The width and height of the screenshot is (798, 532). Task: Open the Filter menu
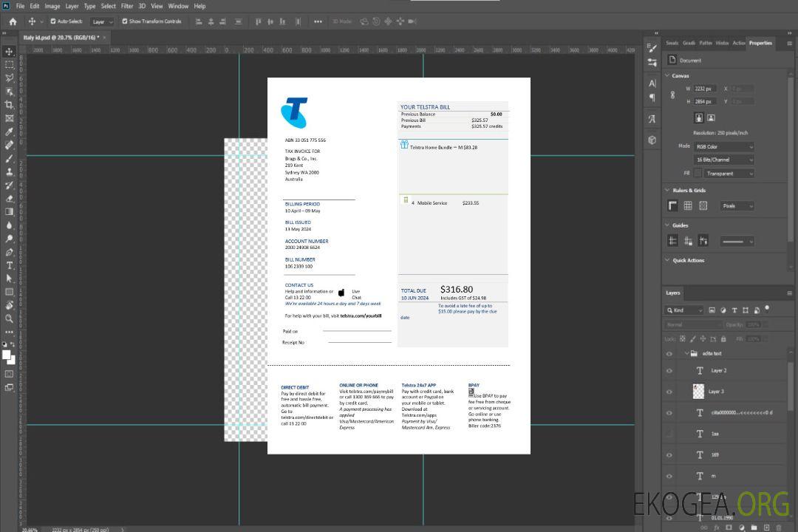127,6
